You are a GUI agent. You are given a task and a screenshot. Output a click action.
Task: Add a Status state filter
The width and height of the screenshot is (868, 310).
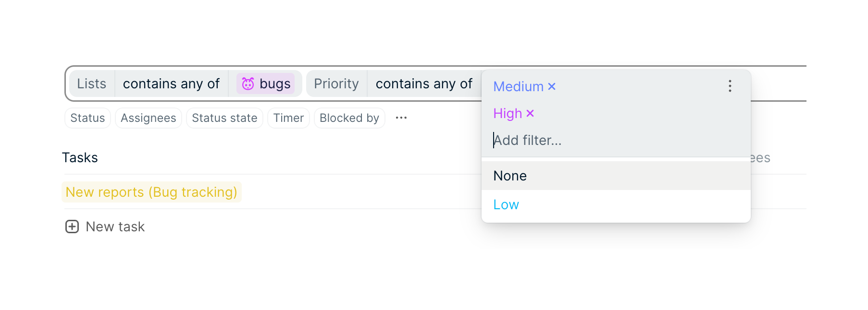pos(224,118)
